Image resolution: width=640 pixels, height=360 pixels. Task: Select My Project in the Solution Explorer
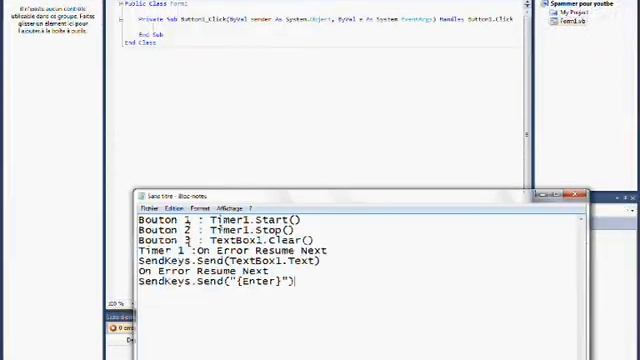(574, 12)
